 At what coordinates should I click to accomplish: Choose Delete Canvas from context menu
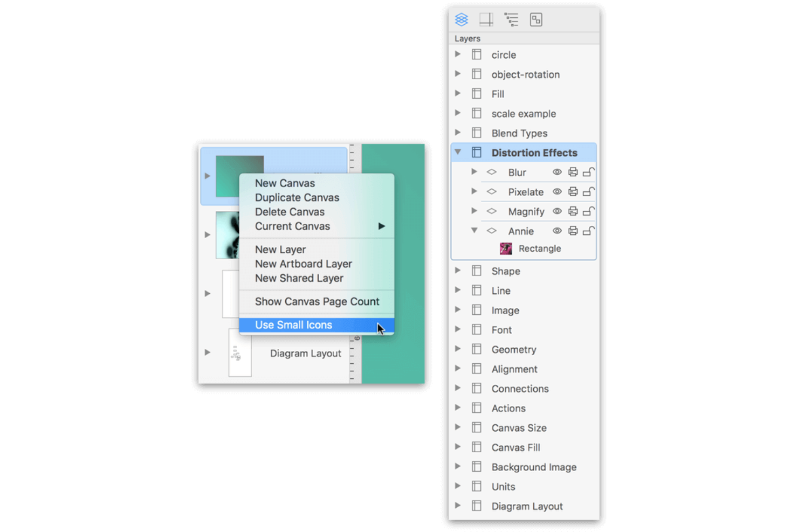point(317,212)
